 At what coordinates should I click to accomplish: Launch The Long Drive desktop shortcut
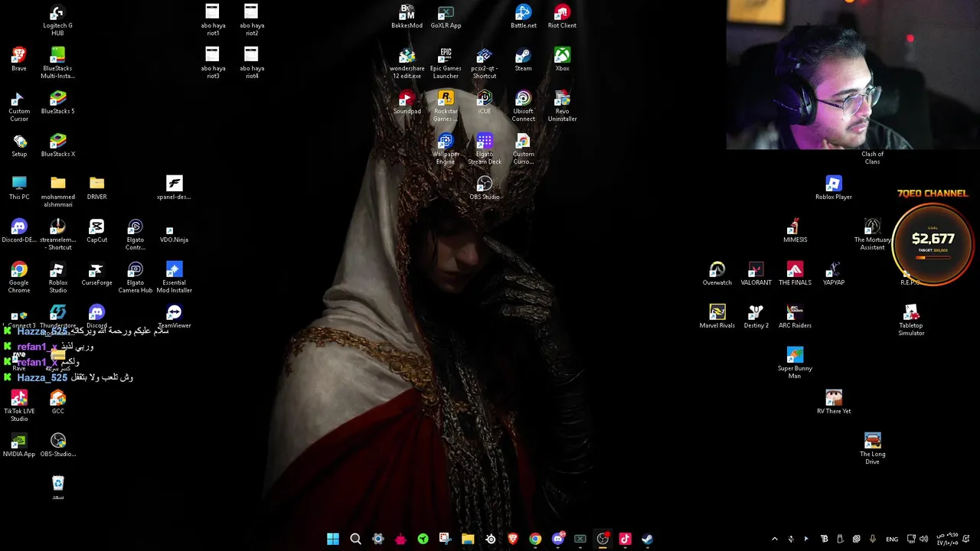(x=872, y=449)
